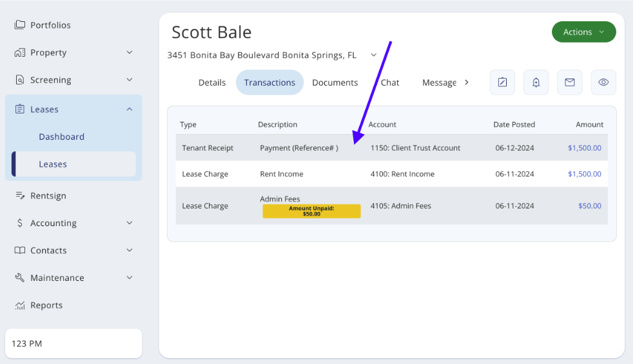Expand the Screening sidebar section
Screen dimensions: 635x364
73,80
